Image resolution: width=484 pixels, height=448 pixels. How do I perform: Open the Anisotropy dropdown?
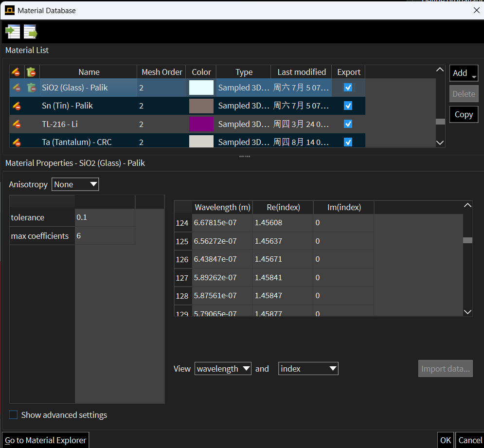pos(75,184)
